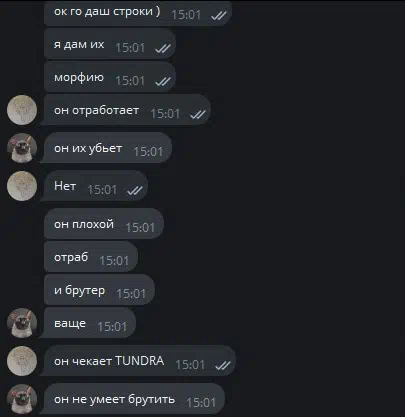Screen dimensions: 405x417
Task: Select the 'он плохой' message bubble
Action: tap(104, 224)
